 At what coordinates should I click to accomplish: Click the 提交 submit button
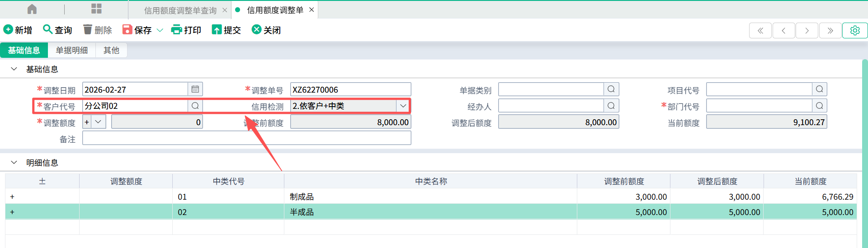click(226, 30)
